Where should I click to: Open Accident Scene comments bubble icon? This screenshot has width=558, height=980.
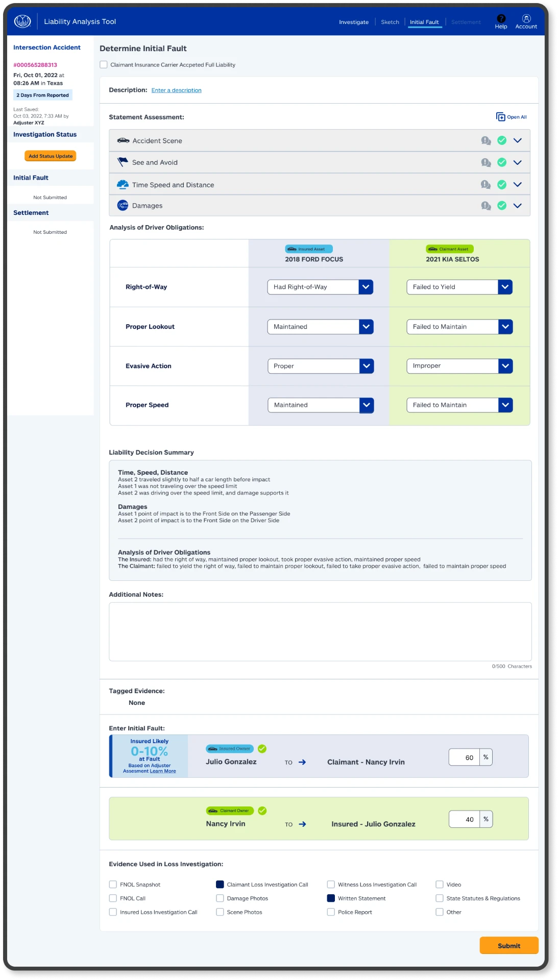[x=486, y=140]
